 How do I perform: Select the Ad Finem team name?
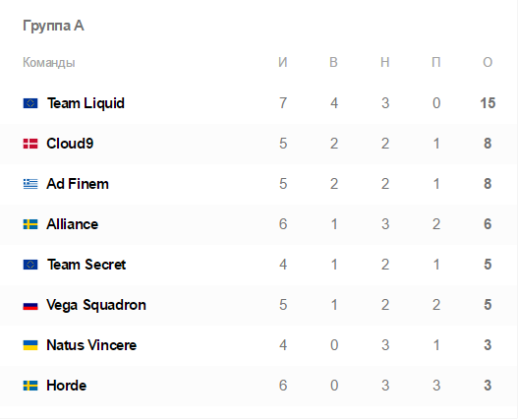coord(78,184)
